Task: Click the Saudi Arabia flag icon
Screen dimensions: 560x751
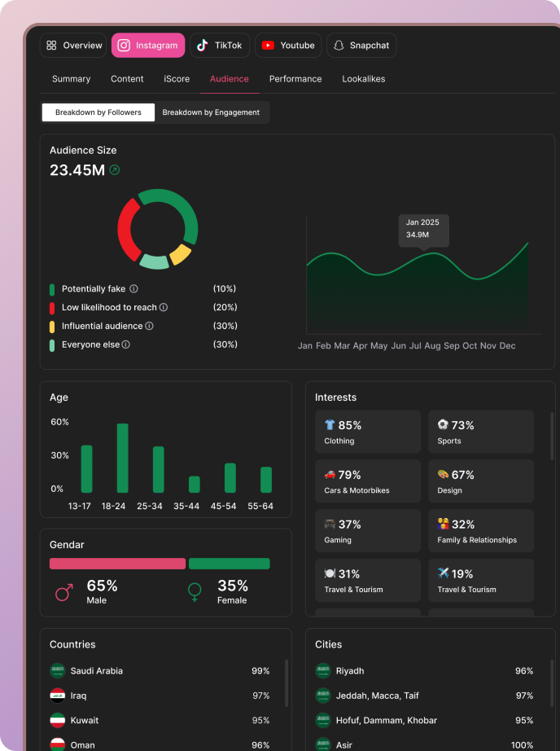Action: [58, 670]
